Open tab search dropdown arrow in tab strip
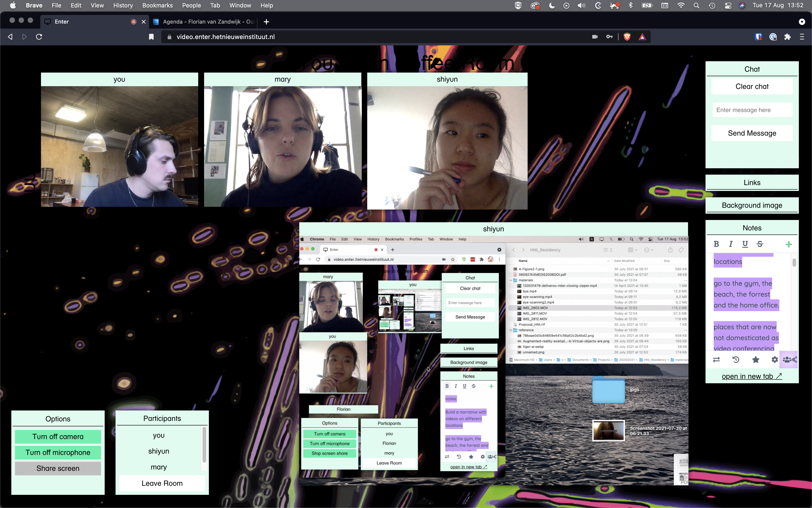 [802, 22]
